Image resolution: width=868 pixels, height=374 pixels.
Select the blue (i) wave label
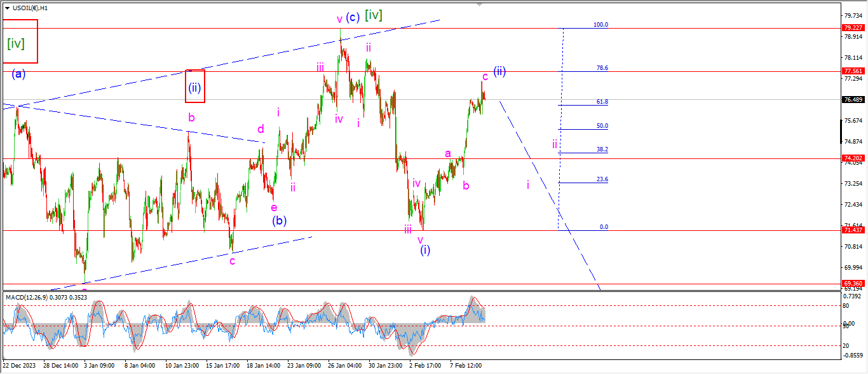coord(425,250)
